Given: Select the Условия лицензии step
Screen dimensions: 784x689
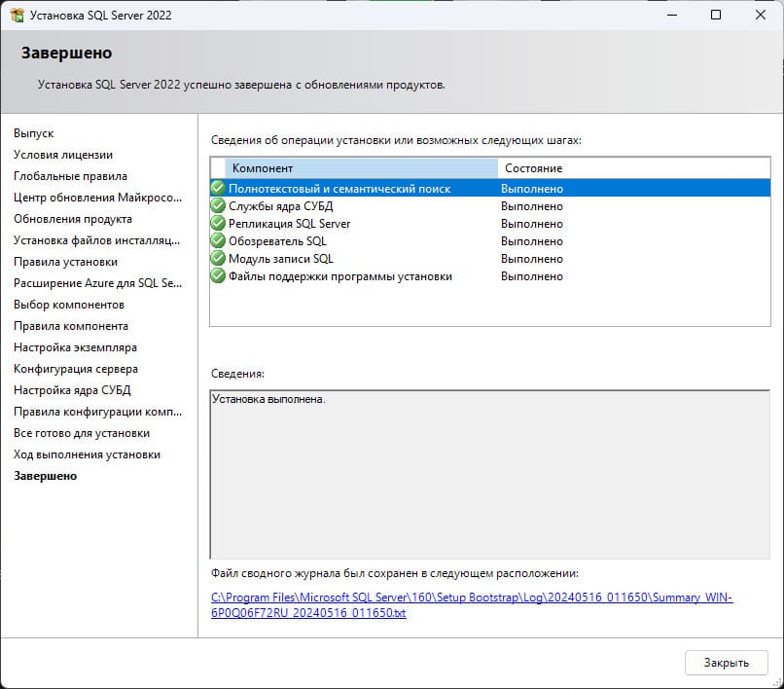Looking at the screenshot, I should point(63,155).
